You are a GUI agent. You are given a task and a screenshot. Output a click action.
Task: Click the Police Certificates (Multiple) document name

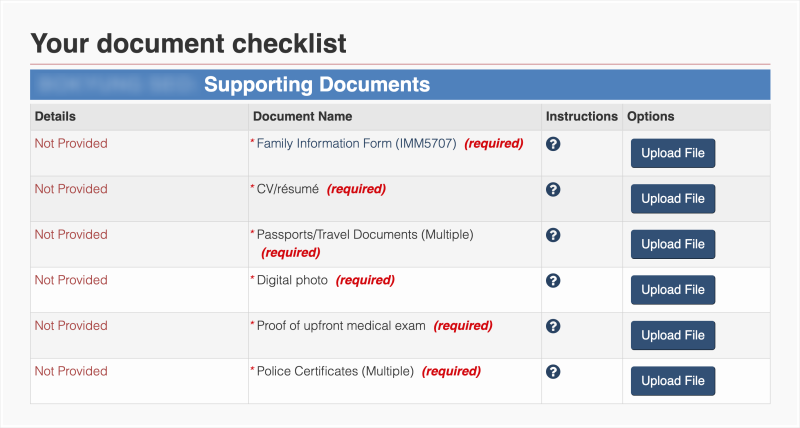click(335, 372)
